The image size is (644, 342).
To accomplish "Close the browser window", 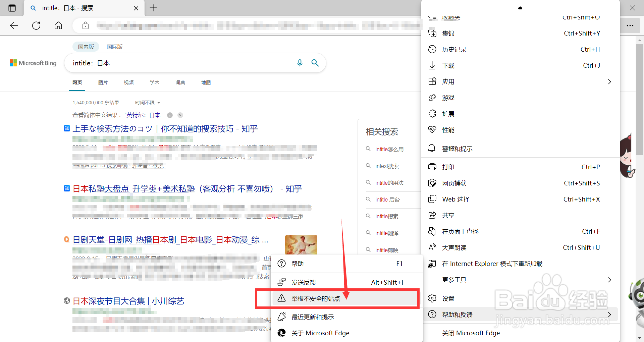I will tap(632, 8).
